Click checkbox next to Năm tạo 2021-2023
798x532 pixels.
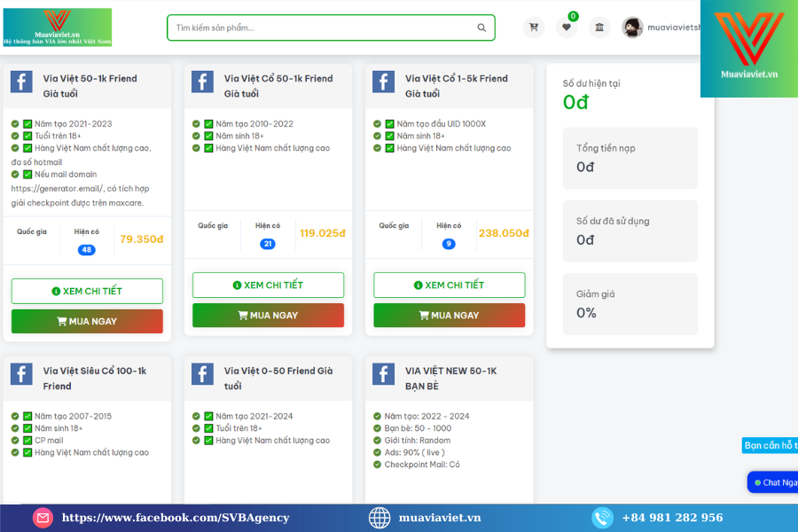27,124
